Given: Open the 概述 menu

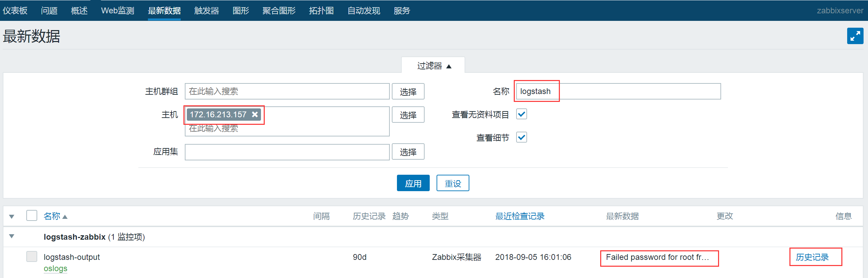Looking at the screenshot, I should 79,11.
